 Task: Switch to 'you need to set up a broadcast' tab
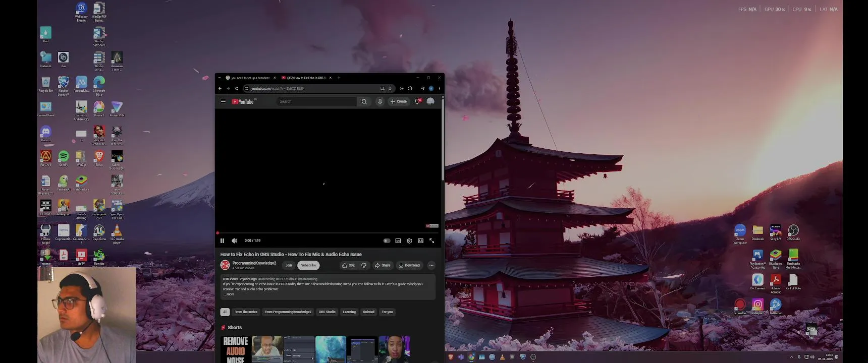pyautogui.click(x=251, y=78)
